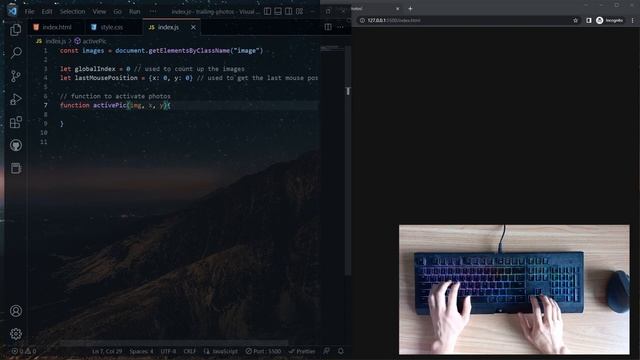640x360 pixels.
Task: Close the index.js editor tab
Action: tap(193, 27)
